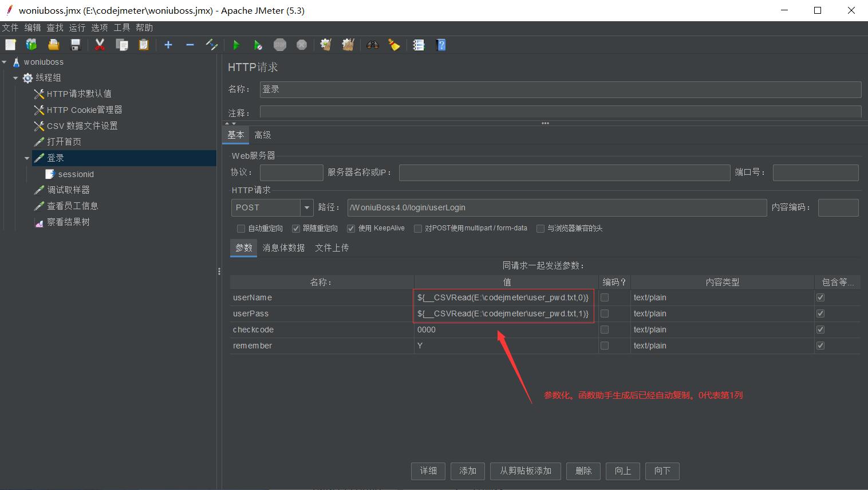Click the Open file folder icon
Image resolution: width=868 pixels, height=490 pixels.
(53, 45)
